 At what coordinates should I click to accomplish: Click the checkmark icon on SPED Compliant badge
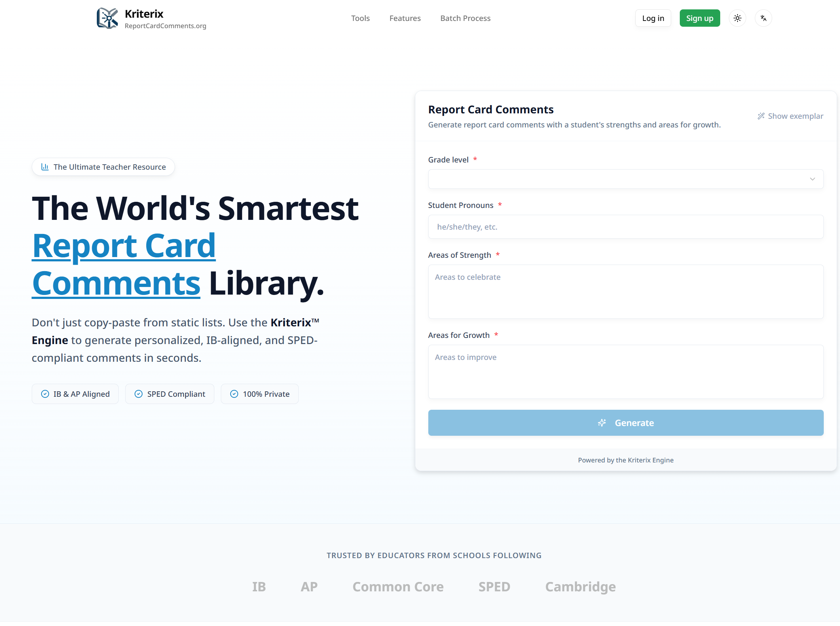tap(139, 394)
